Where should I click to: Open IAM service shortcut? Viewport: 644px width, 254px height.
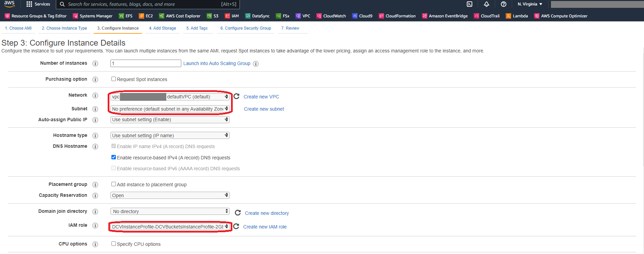232,16
